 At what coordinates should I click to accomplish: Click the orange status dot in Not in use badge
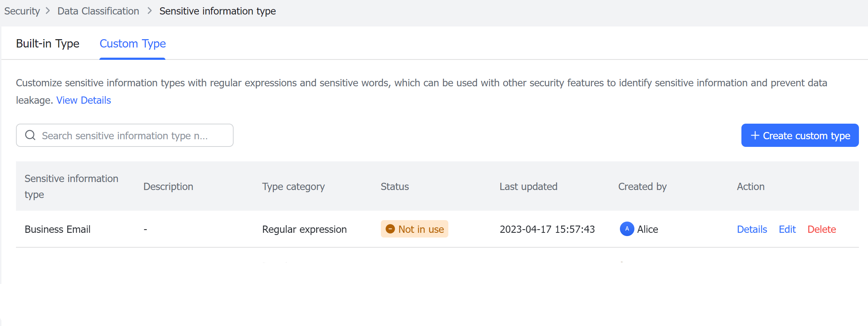(391, 229)
